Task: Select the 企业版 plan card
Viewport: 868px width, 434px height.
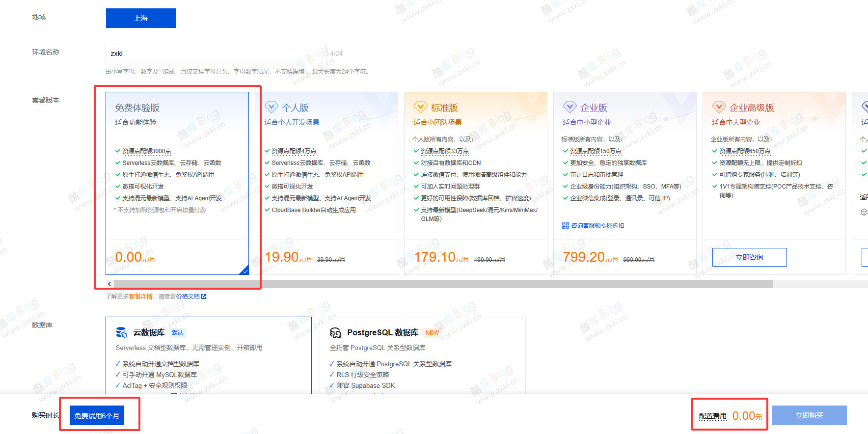Action: pos(625,183)
